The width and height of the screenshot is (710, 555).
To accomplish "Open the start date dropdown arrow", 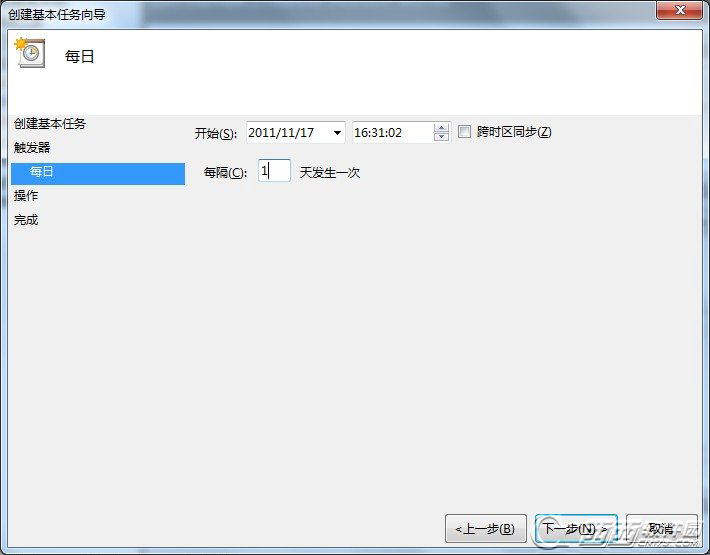I will coord(337,133).
